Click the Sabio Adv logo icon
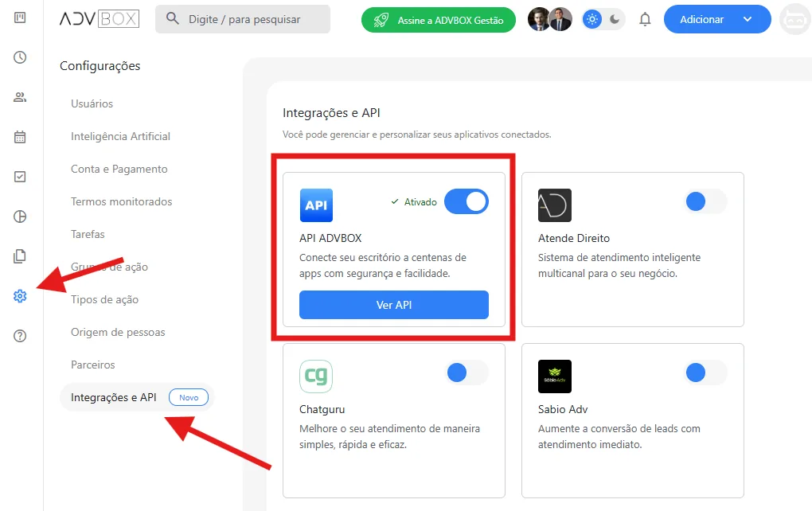 click(555, 376)
